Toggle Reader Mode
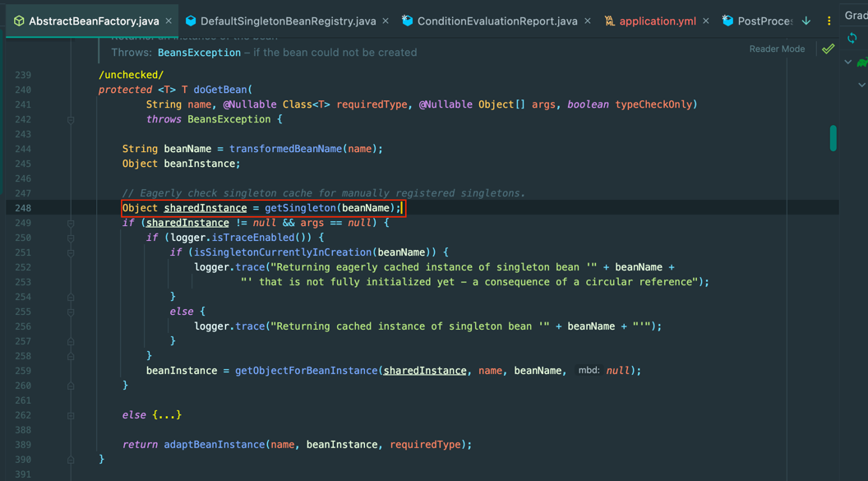Screen dimensions: 868x481 click(777, 49)
